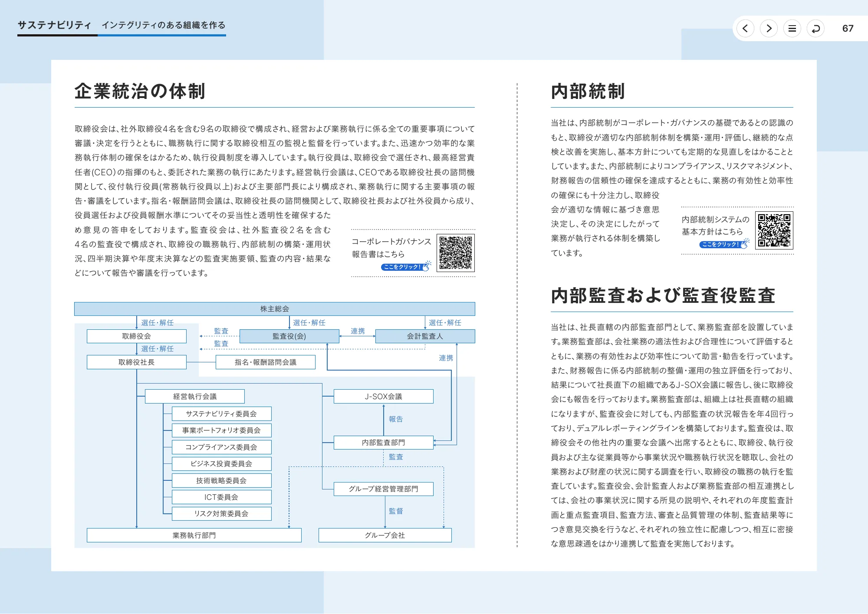The height and width of the screenshot is (614, 868).
Task: Select the 取締役会 box in the diagram
Action: click(x=136, y=336)
